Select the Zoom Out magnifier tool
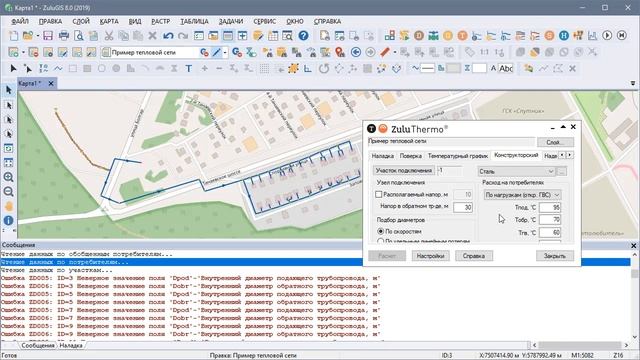Viewport: 640px width, 360px height. [x=8, y=191]
